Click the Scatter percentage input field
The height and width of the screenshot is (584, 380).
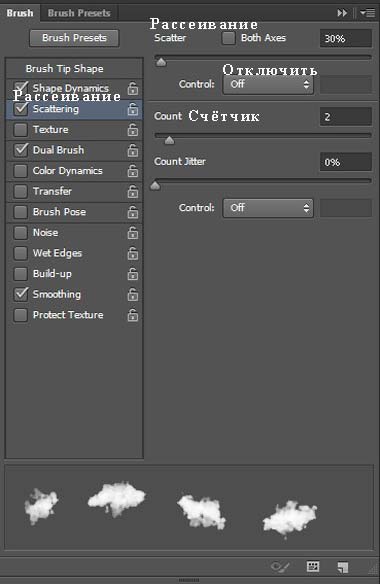346,38
